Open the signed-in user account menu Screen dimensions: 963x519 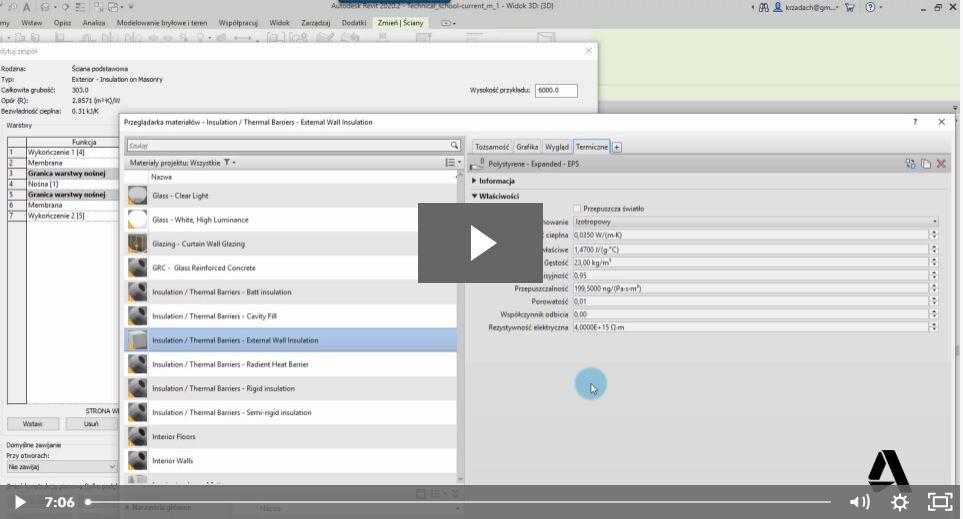tap(806, 7)
